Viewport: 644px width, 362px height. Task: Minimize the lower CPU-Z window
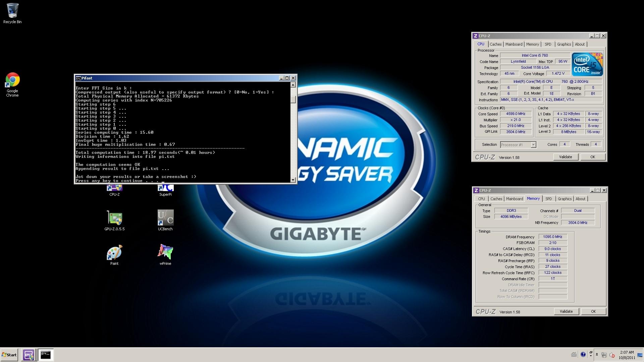tap(592, 190)
